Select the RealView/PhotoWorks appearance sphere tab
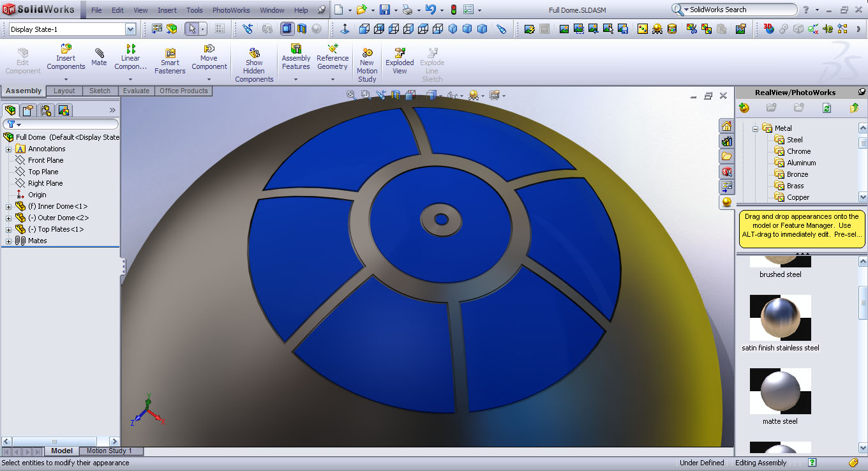868x471 pixels. tap(727, 202)
